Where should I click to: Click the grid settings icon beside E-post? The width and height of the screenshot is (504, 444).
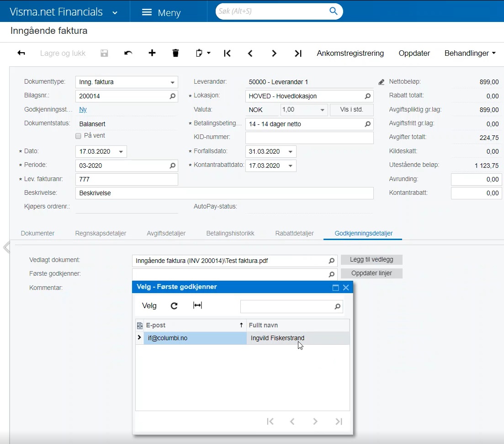tap(140, 326)
